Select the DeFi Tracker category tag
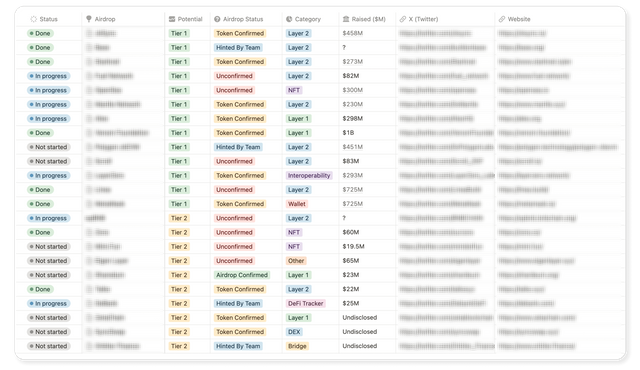 [305, 304]
